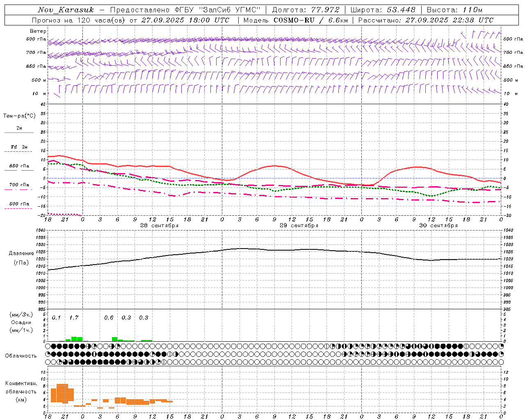Click the 1.7 precipitation total value

tap(74, 317)
